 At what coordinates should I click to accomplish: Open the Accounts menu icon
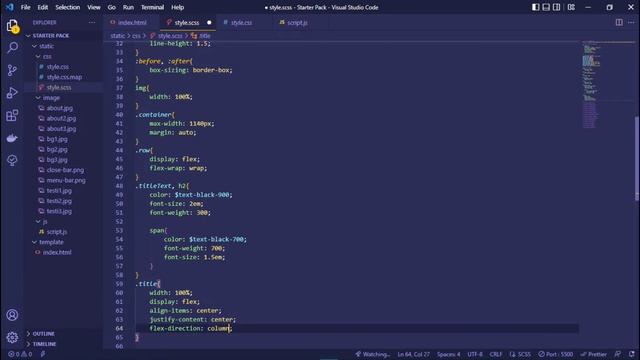click(x=12, y=315)
